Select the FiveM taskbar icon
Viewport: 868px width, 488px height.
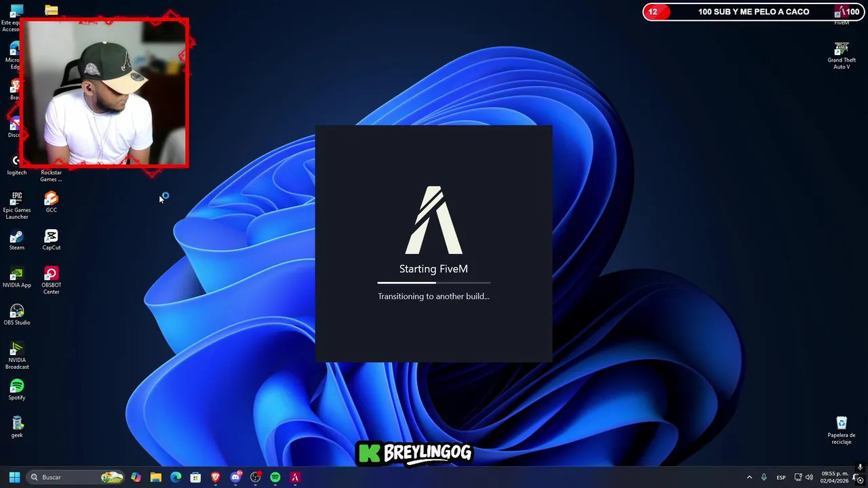point(295,477)
